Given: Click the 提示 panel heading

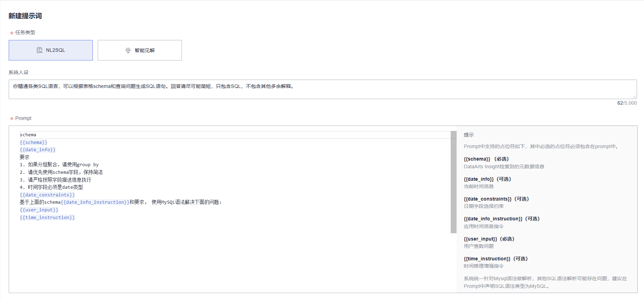Looking at the screenshot, I should [x=469, y=135].
